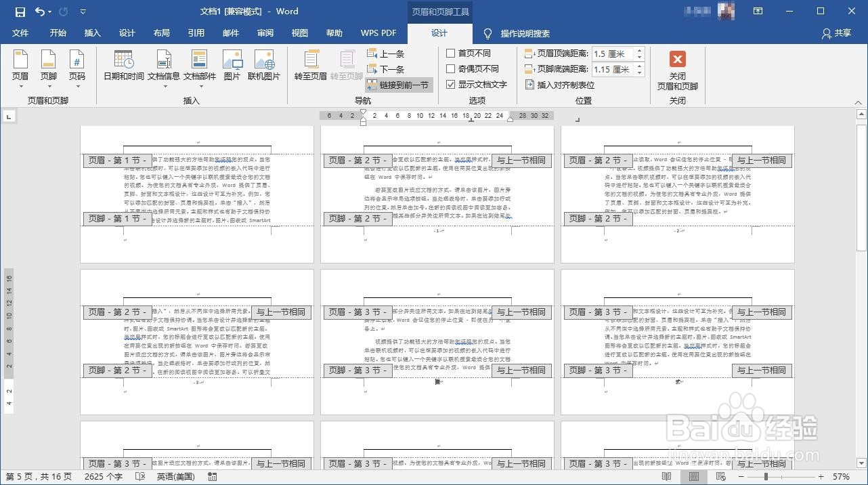Jump to the next section 下一条
Screen dimensions: 868x485
pyautogui.click(x=386, y=69)
